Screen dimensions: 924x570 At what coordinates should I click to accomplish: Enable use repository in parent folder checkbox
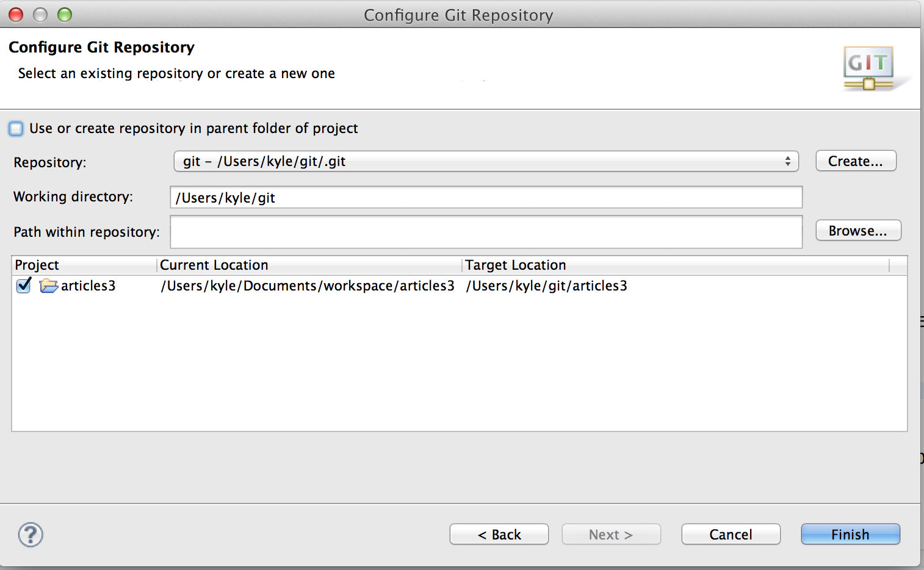(16, 129)
